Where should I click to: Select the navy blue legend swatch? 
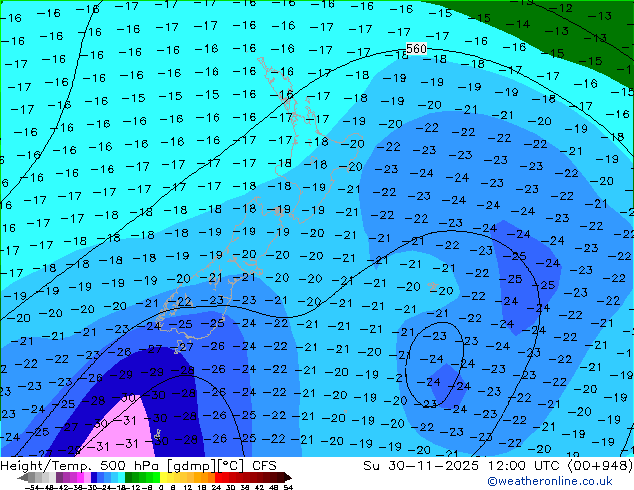(94, 478)
